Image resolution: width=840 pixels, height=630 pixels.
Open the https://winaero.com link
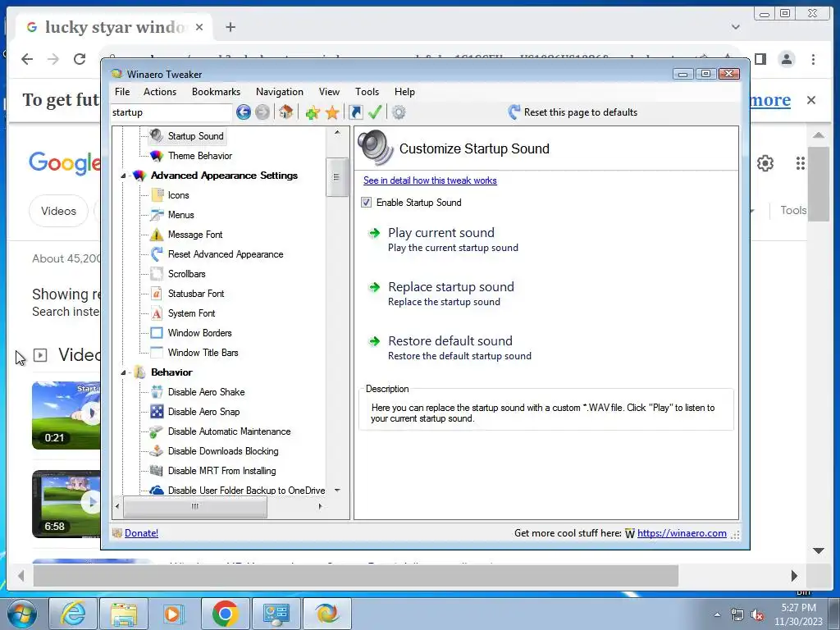click(x=682, y=533)
